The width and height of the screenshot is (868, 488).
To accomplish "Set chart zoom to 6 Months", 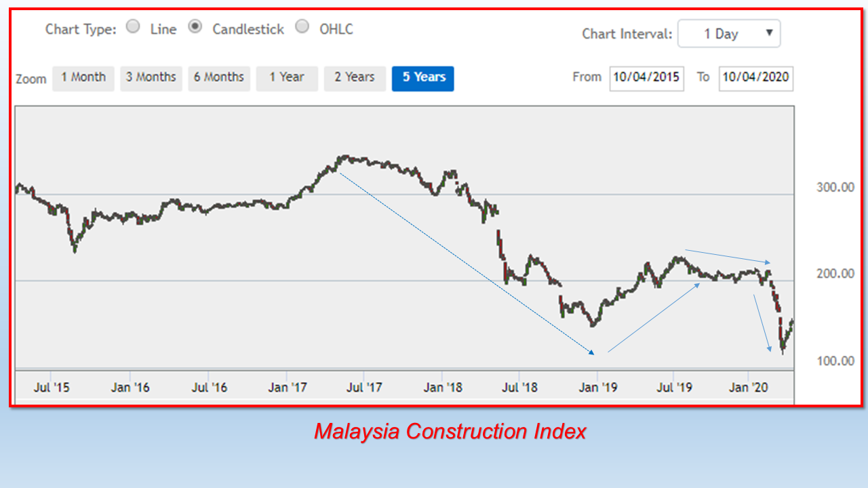I will 219,78.
